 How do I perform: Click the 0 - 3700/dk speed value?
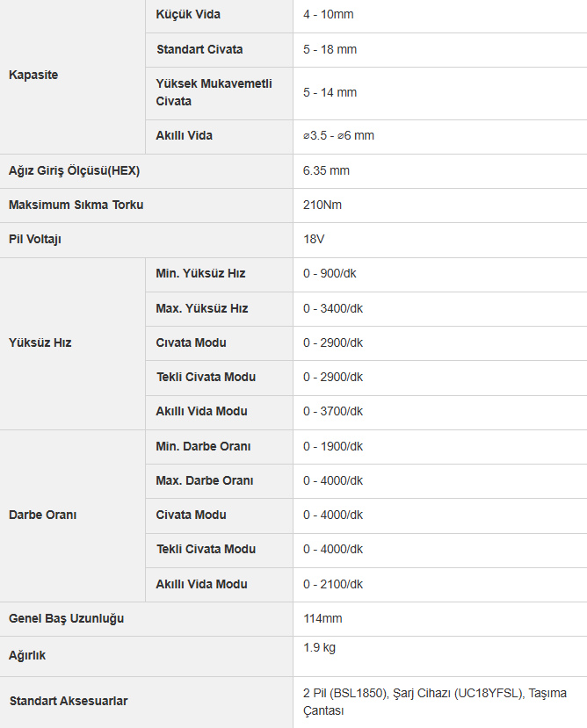pyautogui.click(x=333, y=411)
